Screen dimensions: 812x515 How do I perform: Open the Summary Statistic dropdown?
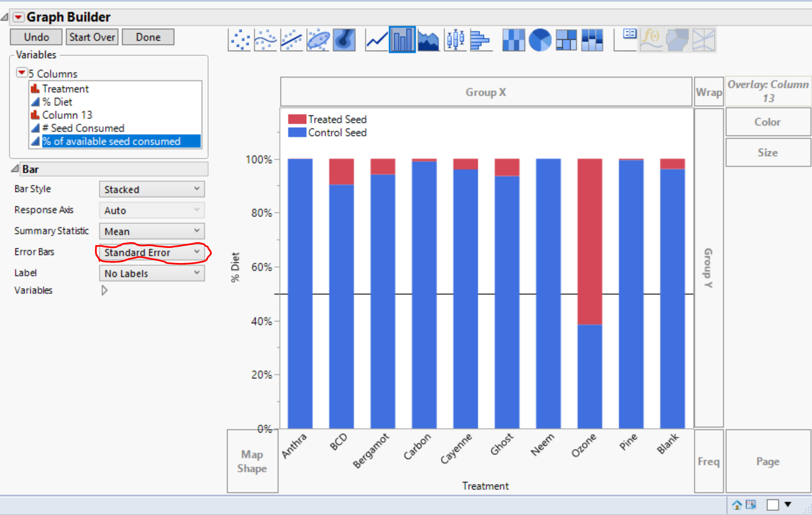click(x=152, y=232)
